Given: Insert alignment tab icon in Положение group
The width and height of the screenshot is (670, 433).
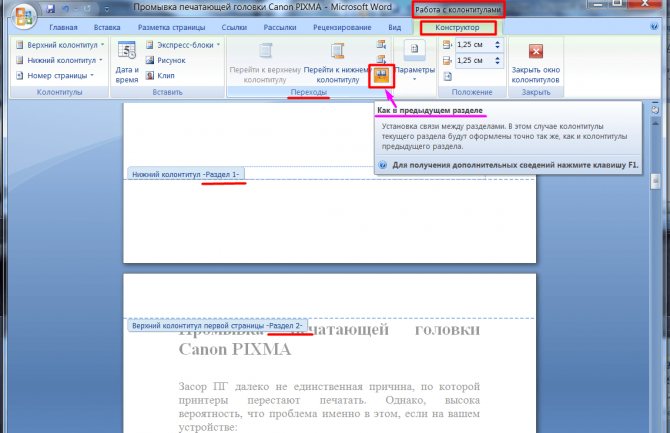Looking at the screenshot, I should tap(447, 77).
